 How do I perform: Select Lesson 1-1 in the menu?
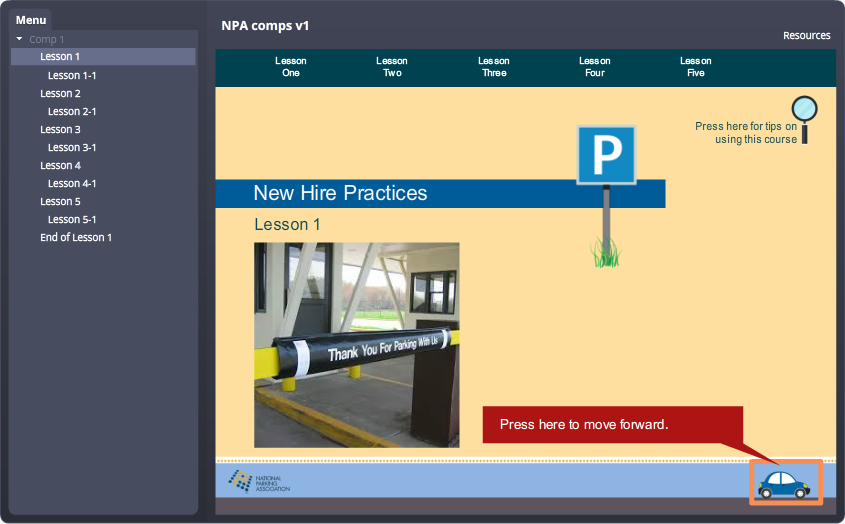(x=72, y=75)
